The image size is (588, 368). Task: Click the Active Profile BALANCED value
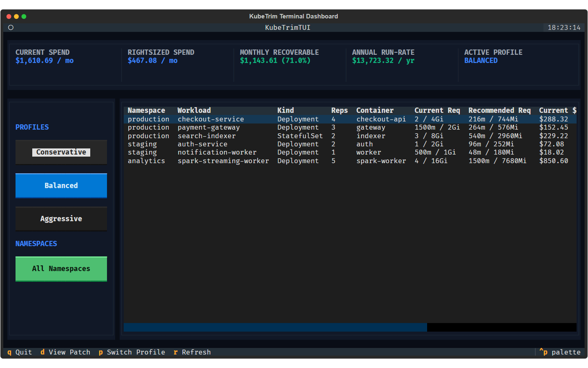(481, 61)
